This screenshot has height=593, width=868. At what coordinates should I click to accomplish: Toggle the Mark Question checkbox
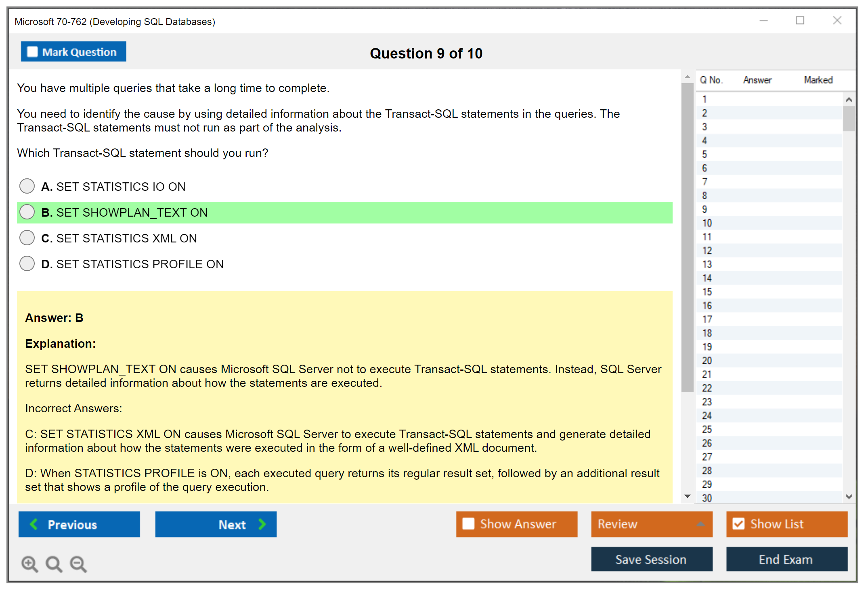click(x=32, y=52)
